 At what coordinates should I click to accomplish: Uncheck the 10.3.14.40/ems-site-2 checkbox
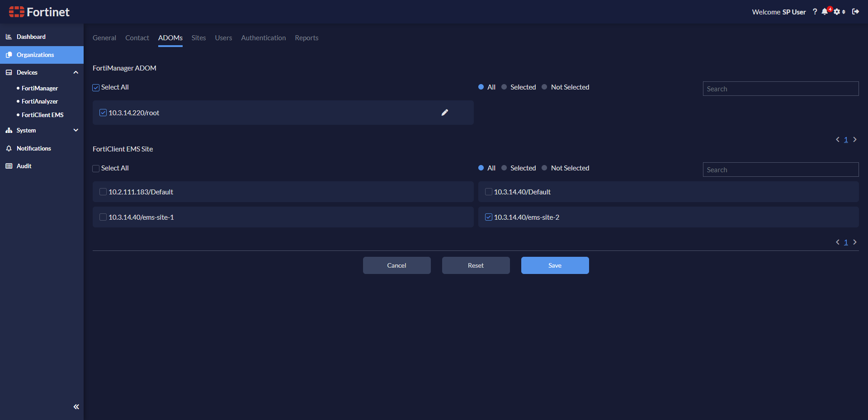point(488,217)
